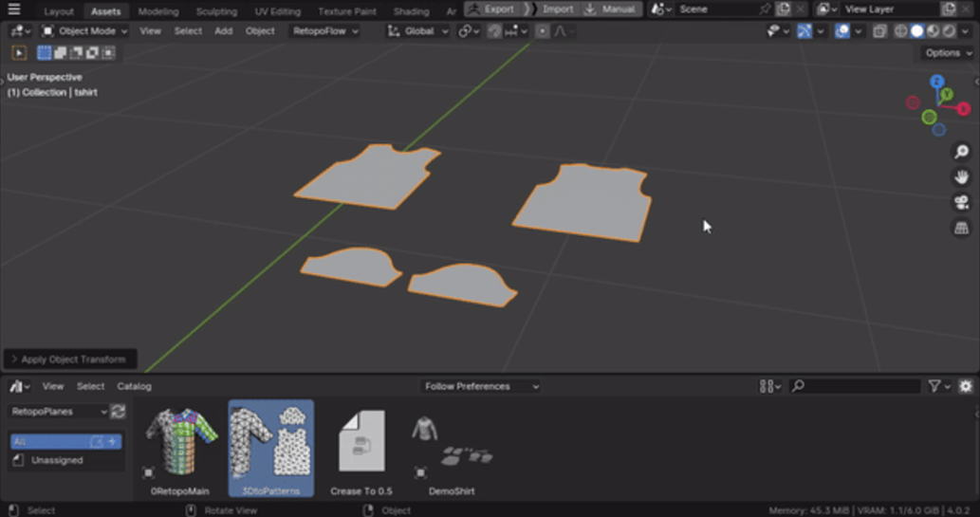The width and height of the screenshot is (980, 517).
Task: Click the Import button
Action: [x=554, y=9]
